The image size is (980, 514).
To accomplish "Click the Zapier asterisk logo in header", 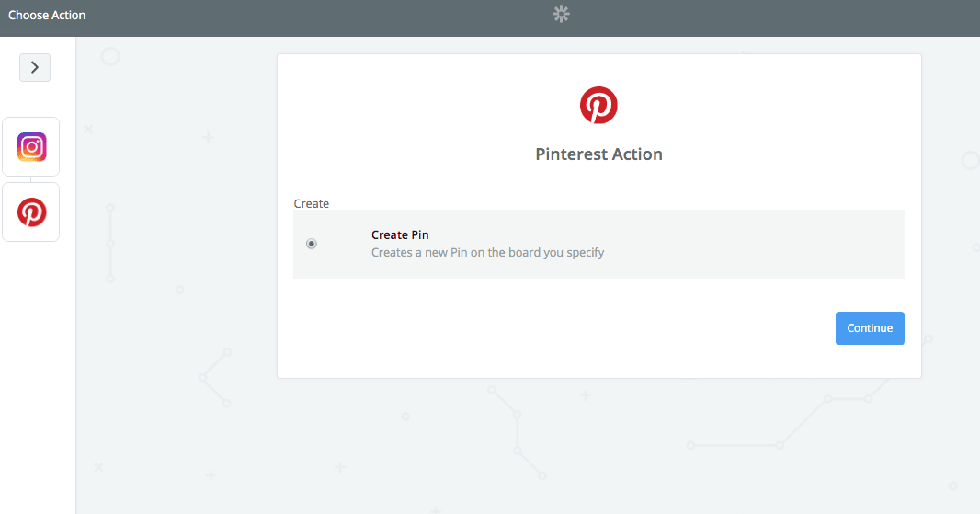I will pos(562,15).
